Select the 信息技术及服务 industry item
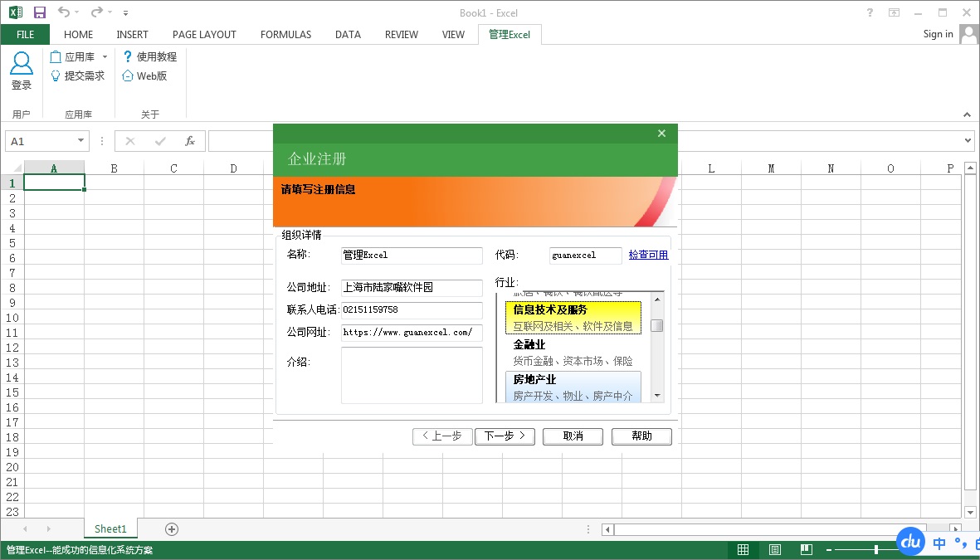The width and height of the screenshot is (980, 560). pyautogui.click(x=573, y=318)
